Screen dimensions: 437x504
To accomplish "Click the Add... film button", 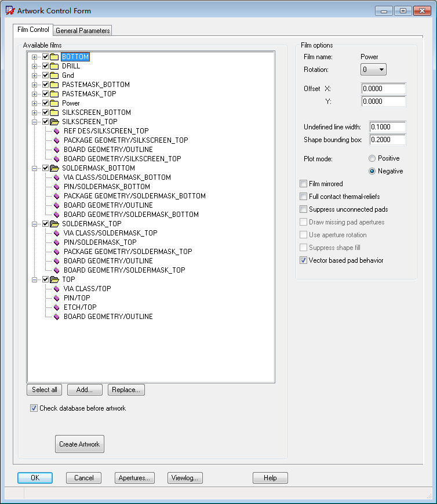I will (85, 390).
